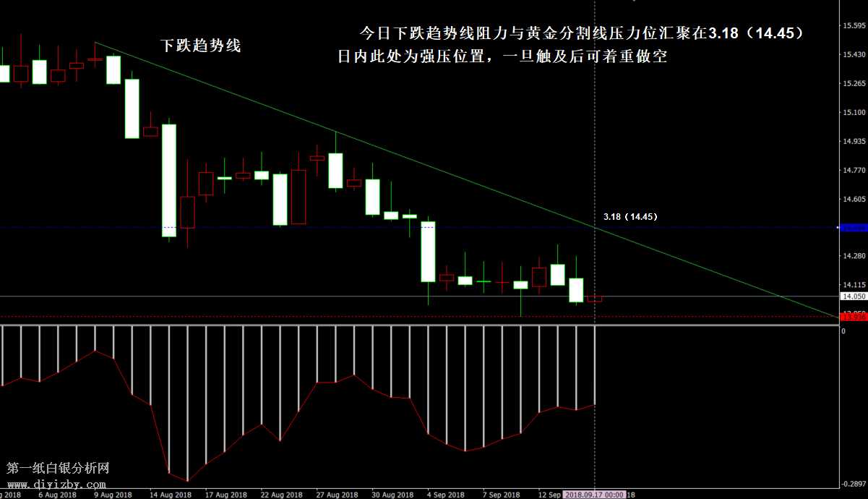
Task: Select the 3.18 (14.45) price annotation
Action: coord(629,216)
